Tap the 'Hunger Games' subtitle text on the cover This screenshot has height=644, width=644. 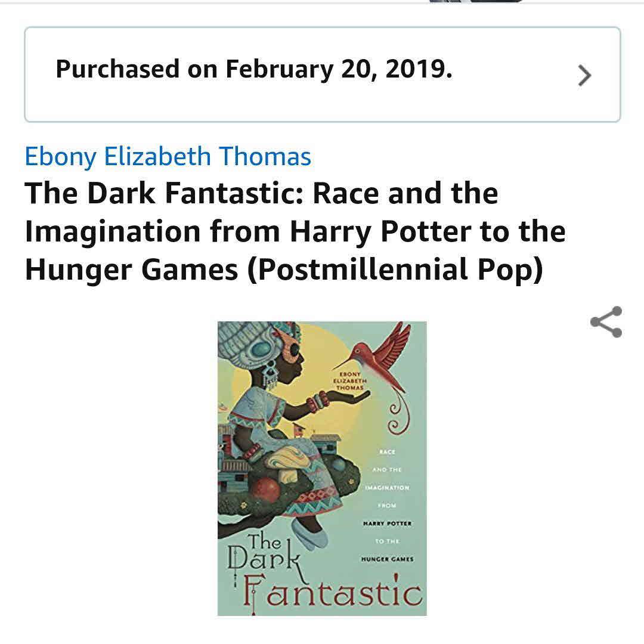pos(388,559)
